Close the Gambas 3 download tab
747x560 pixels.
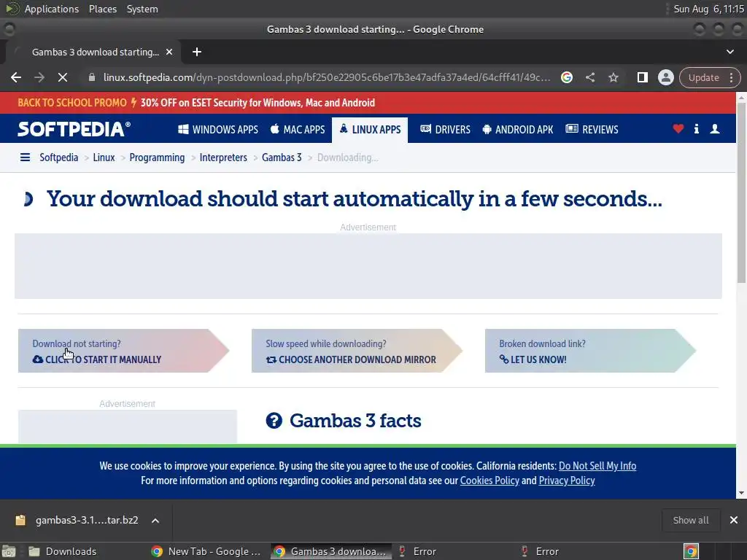click(169, 52)
